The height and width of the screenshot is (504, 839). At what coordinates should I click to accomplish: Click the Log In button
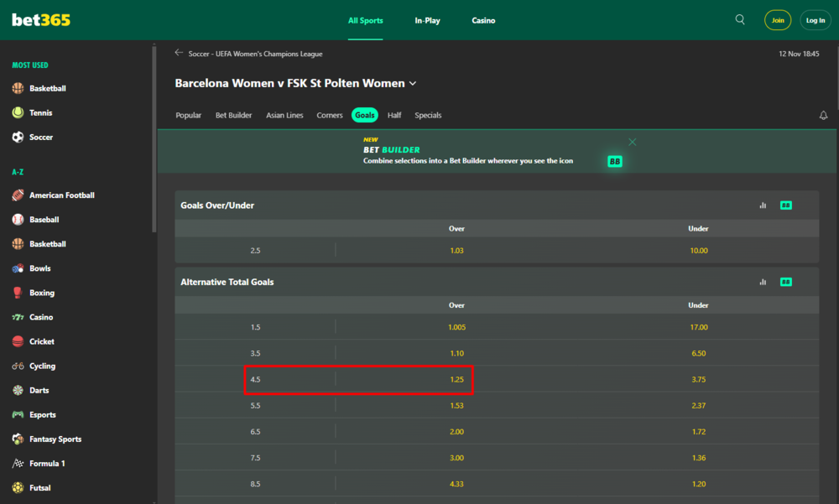816,20
